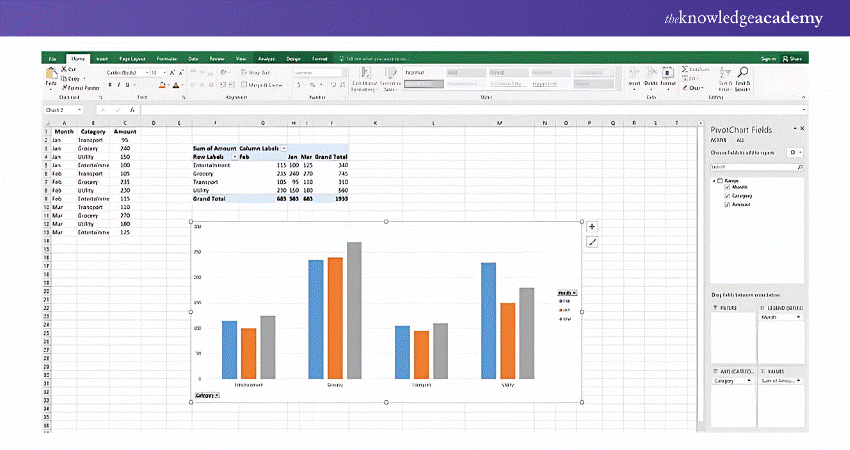
Task: Switch to the Analyze ribbon tab
Action: 267,59
